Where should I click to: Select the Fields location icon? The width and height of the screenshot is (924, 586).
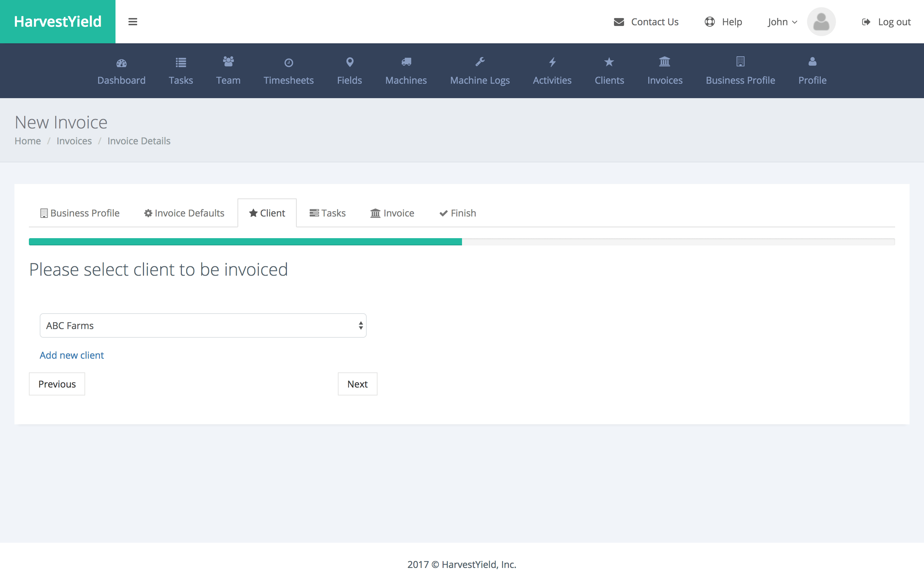tap(349, 62)
